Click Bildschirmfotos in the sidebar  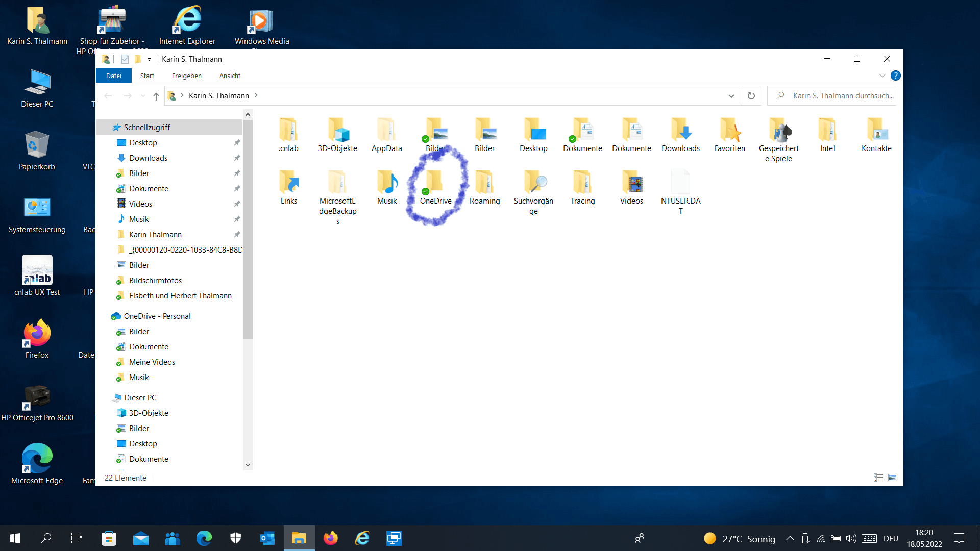155,281
